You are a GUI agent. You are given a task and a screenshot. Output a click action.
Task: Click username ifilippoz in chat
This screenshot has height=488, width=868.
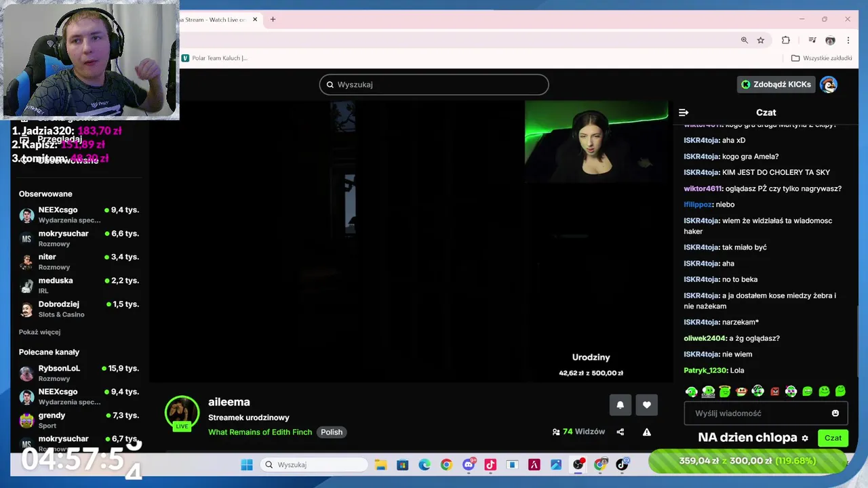tap(698, 205)
